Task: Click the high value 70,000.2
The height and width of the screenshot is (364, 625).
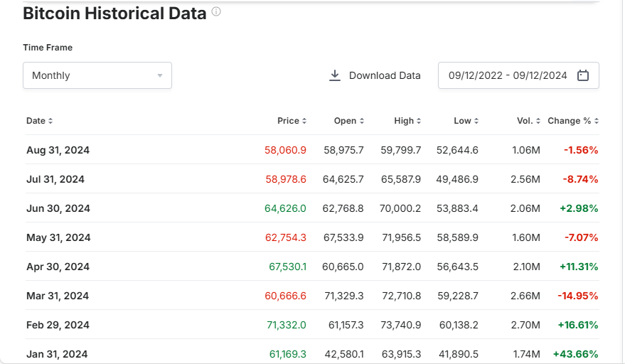Action: pyautogui.click(x=400, y=208)
